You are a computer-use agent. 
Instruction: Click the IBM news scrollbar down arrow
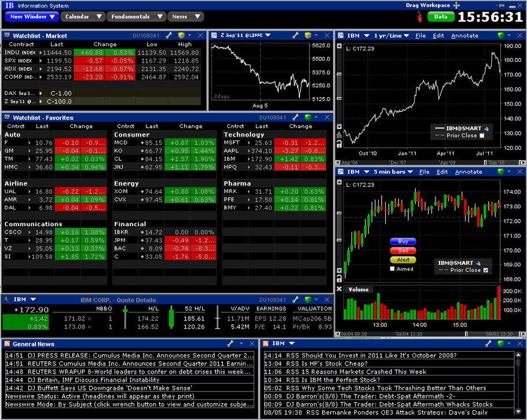pos(518,411)
